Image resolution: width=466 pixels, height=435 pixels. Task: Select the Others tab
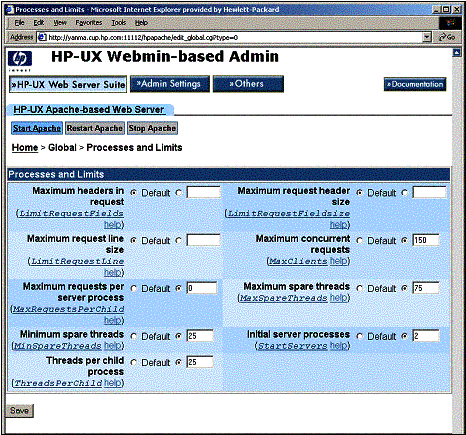[248, 84]
